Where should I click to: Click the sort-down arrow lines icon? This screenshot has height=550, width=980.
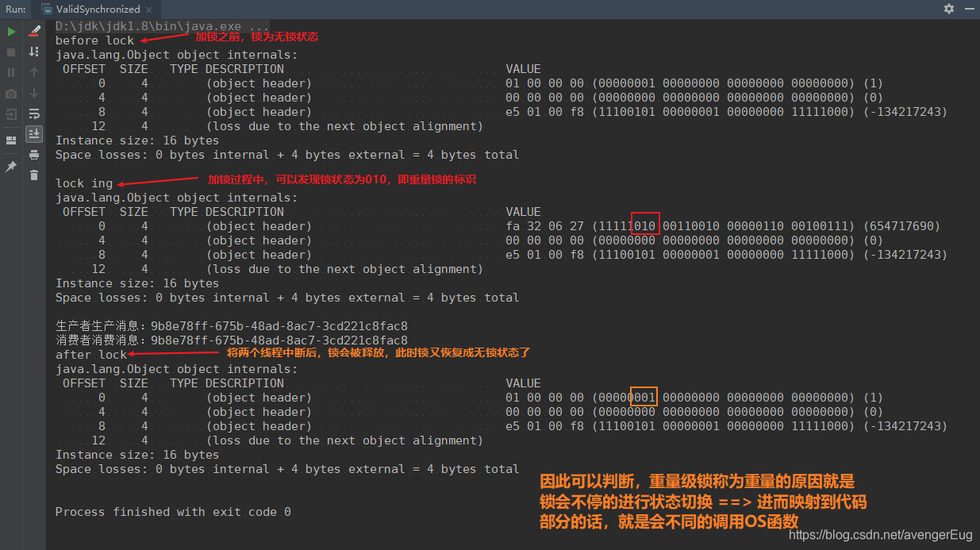tap(34, 52)
